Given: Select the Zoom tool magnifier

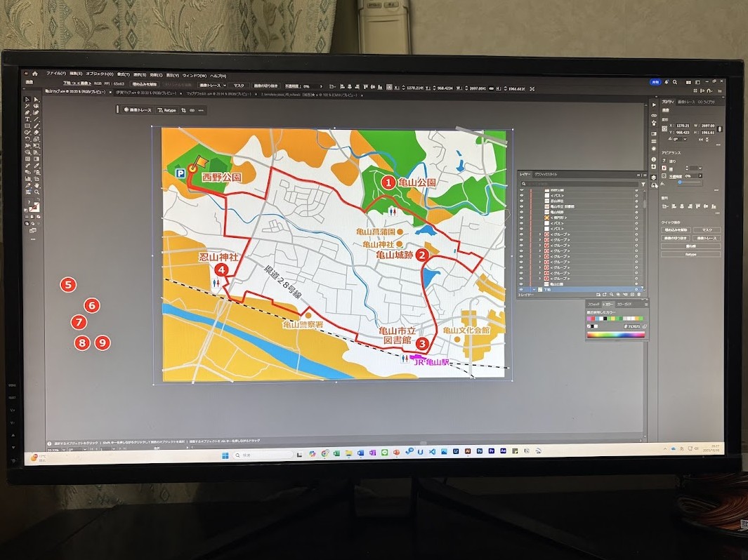Looking at the screenshot, I should (x=37, y=192).
